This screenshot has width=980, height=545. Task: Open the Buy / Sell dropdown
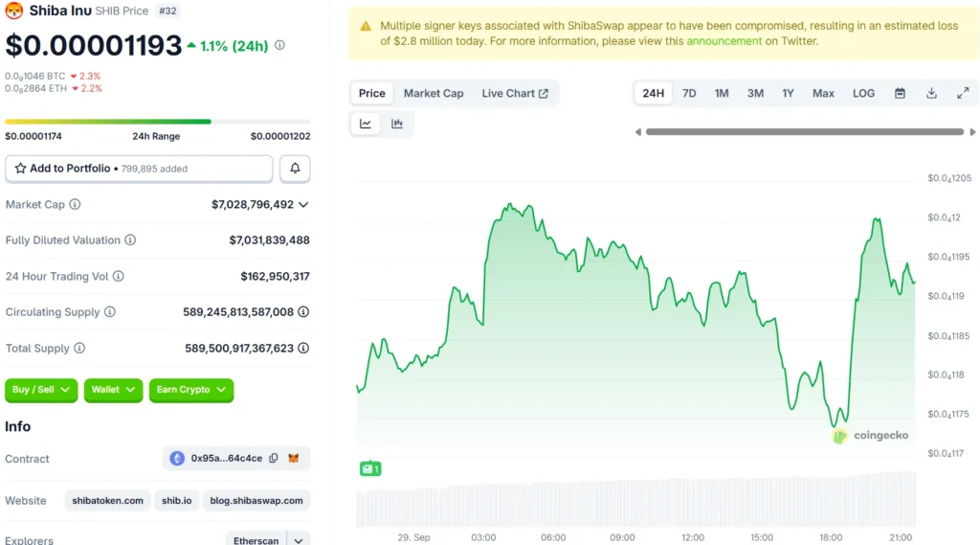(x=42, y=390)
